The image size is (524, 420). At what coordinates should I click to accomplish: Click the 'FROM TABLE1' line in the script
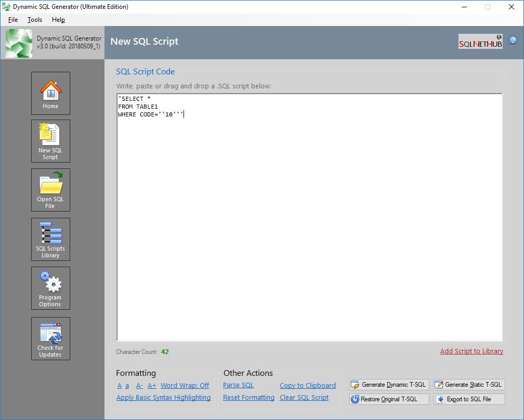click(x=138, y=107)
